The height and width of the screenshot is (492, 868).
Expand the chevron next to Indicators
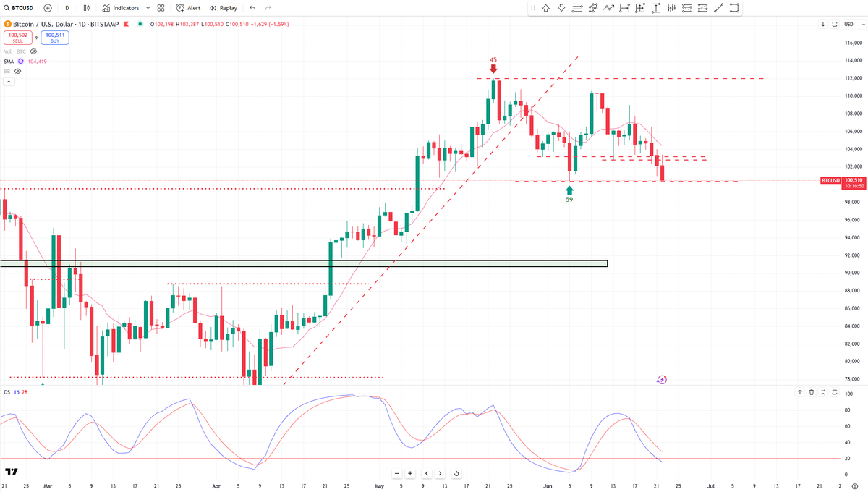[148, 8]
